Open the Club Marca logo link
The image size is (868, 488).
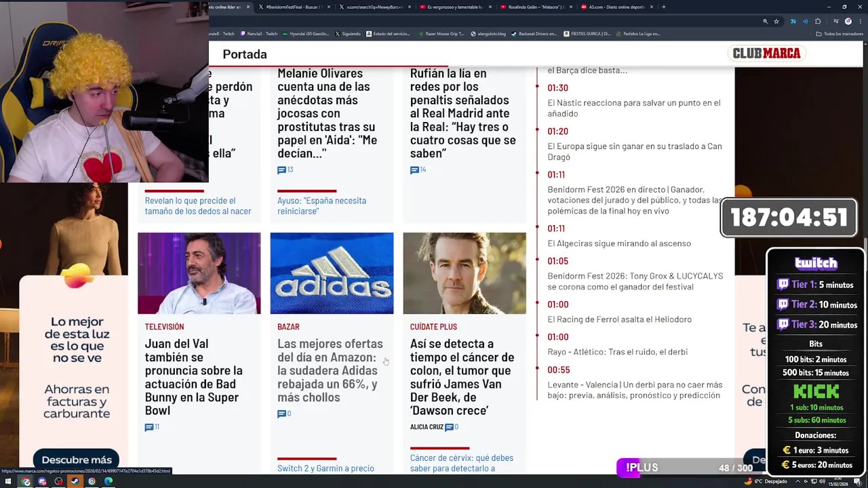click(x=766, y=53)
